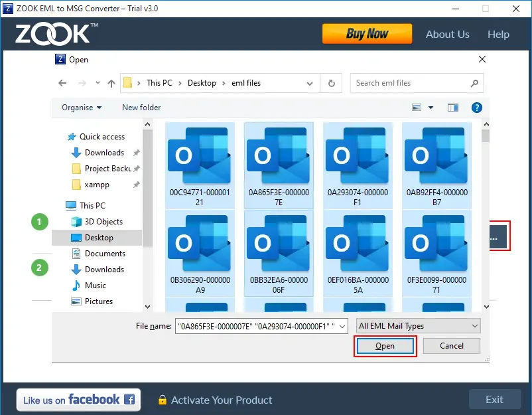
Task: Click the Open button
Action: (x=385, y=346)
